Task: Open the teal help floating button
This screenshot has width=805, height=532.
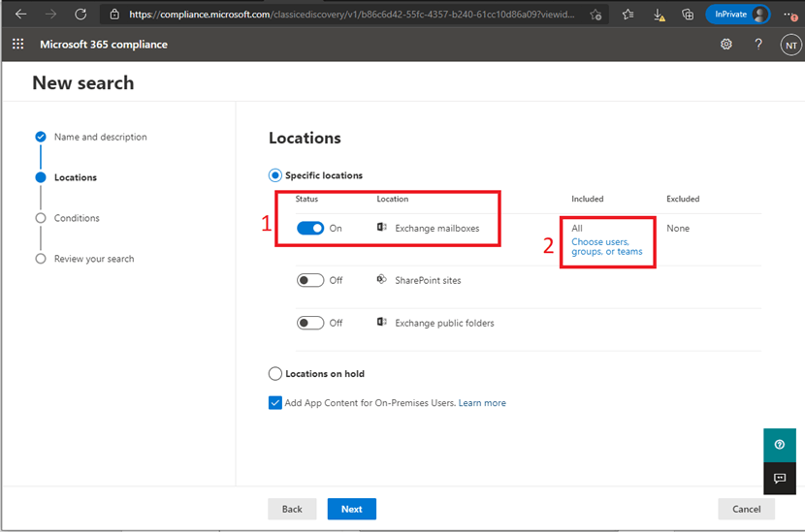Action: pyautogui.click(x=780, y=445)
